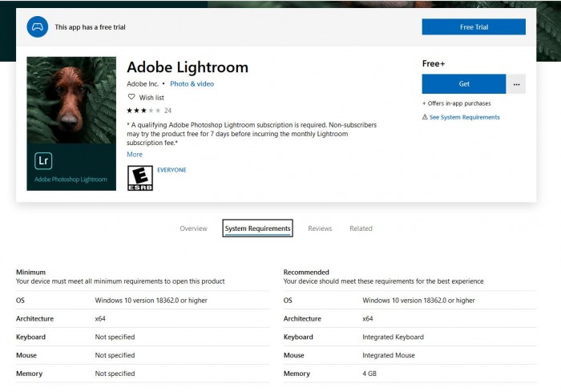561x392 pixels.
Task: Expand description with More link
Action: [135, 154]
